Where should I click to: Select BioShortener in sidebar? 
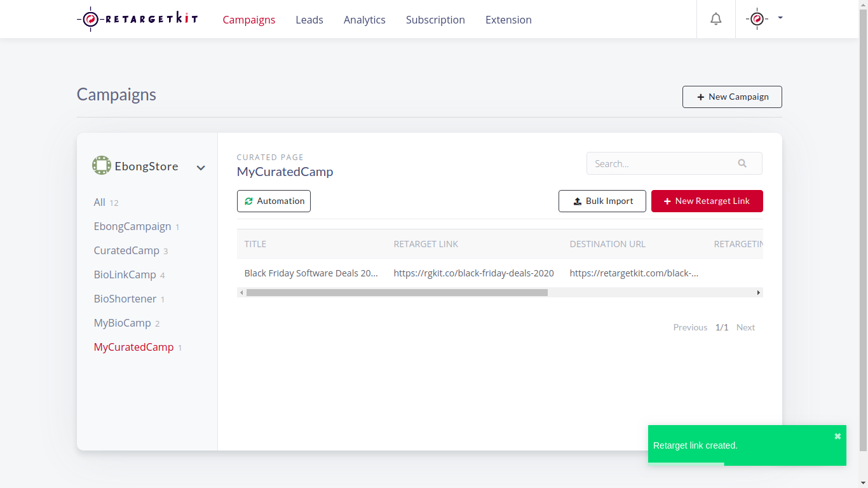130,299
